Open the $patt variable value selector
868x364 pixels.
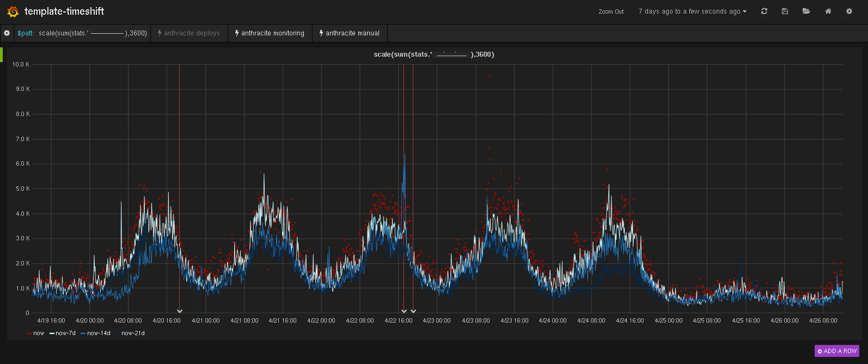93,33
